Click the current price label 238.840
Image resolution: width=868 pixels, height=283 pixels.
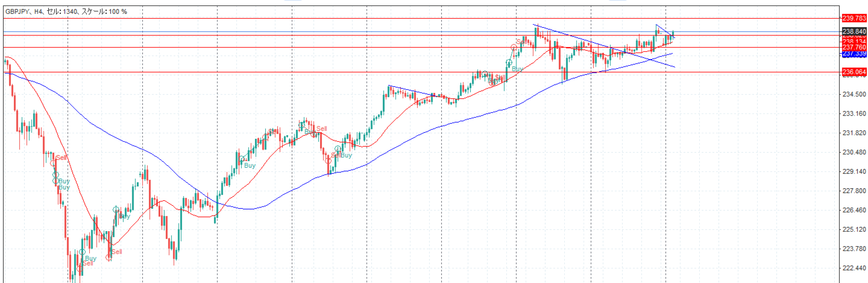pos(854,31)
